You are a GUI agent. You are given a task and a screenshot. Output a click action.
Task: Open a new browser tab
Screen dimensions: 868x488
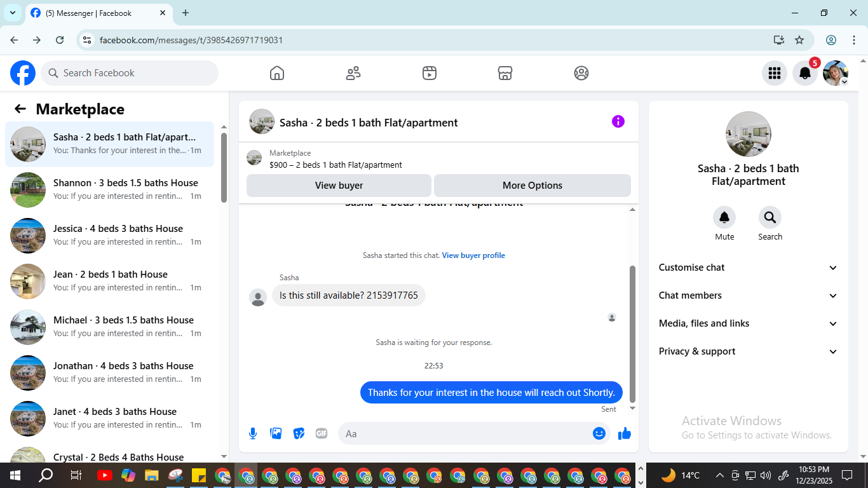click(186, 13)
